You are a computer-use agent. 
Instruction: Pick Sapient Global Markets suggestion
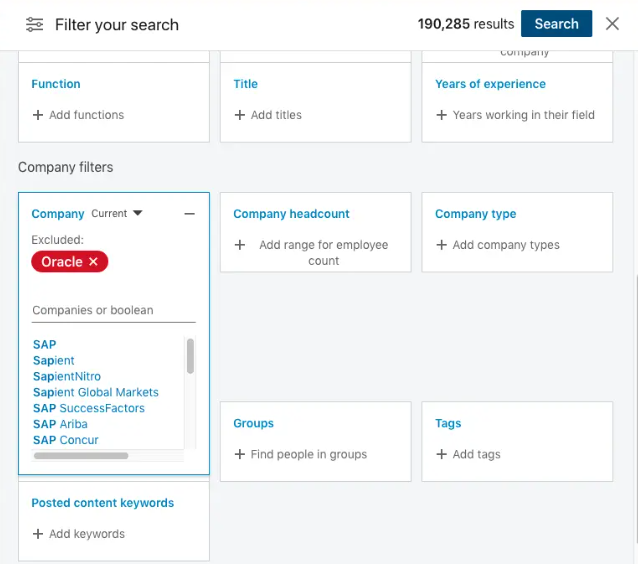(96, 392)
